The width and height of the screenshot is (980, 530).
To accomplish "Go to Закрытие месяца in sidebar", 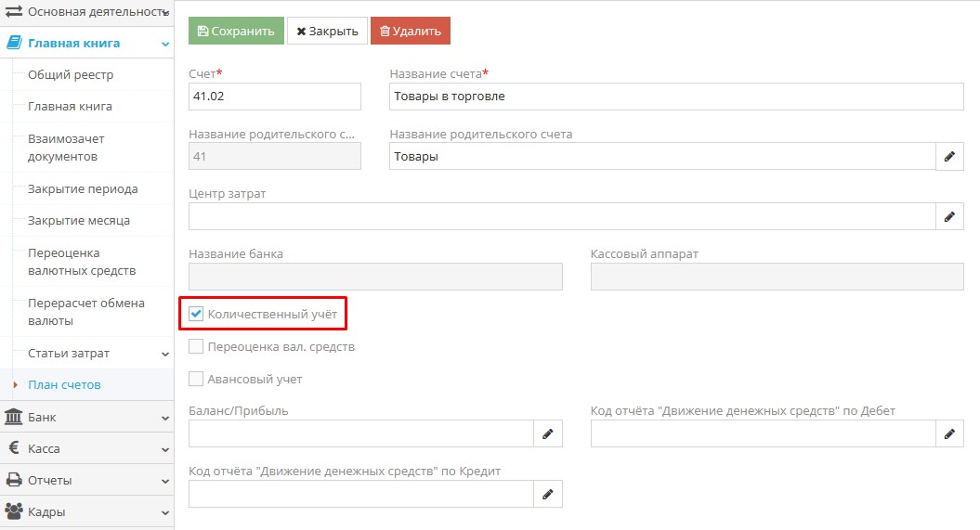I will (x=79, y=221).
